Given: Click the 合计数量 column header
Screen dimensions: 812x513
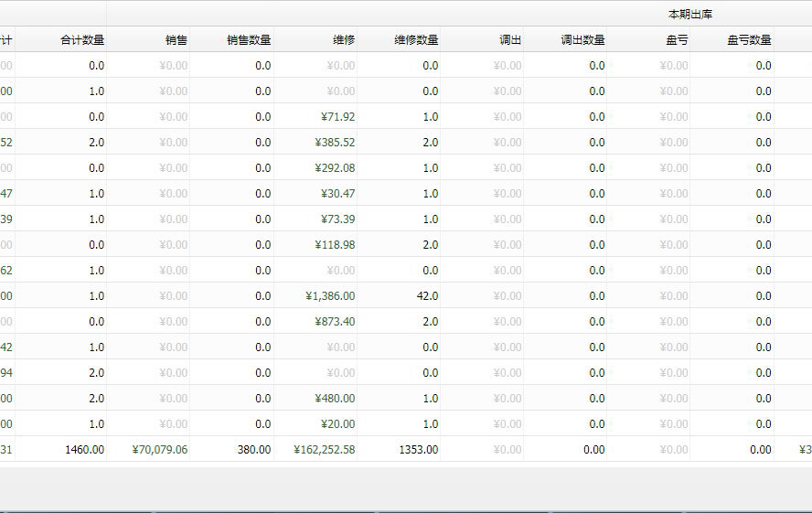Looking at the screenshot, I should (x=81, y=40).
